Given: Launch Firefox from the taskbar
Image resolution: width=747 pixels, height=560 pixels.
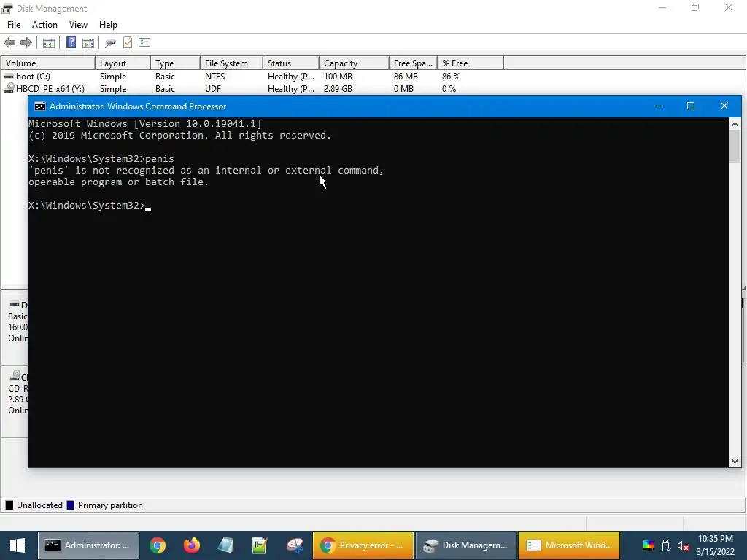Looking at the screenshot, I should (x=192, y=545).
